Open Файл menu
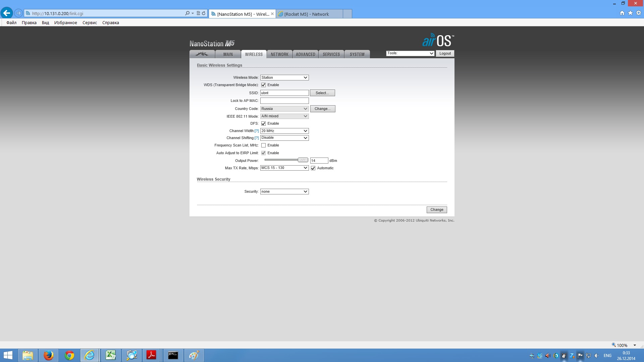The height and width of the screenshot is (362, 644). coord(11,23)
